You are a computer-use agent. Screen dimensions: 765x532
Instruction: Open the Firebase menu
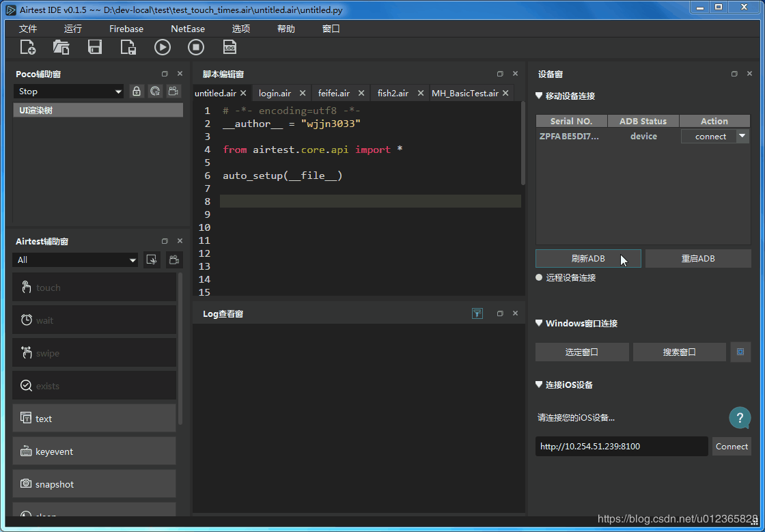[126, 29]
